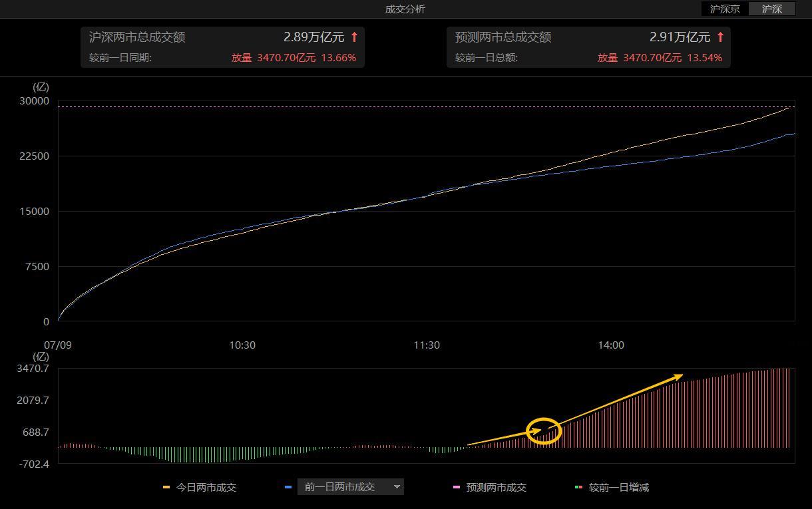Switch to the 沪深京 tab

725,9
